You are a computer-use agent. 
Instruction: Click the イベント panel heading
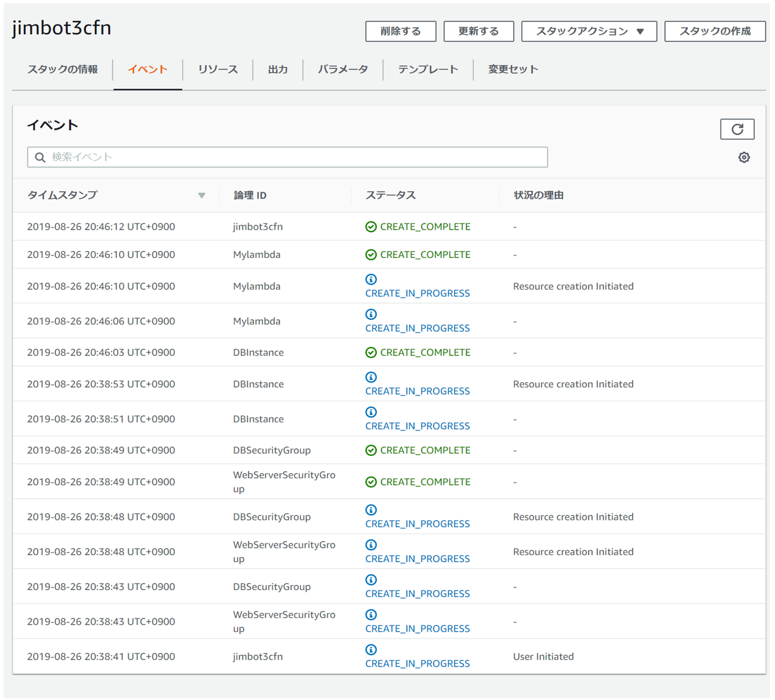(x=52, y=125)
